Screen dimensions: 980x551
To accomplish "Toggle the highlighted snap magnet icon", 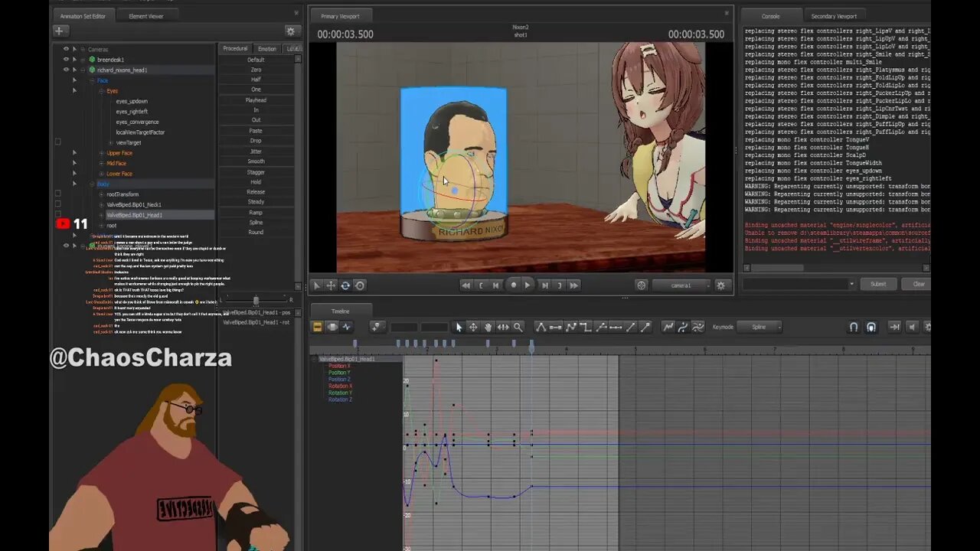I will coord(871,327).
